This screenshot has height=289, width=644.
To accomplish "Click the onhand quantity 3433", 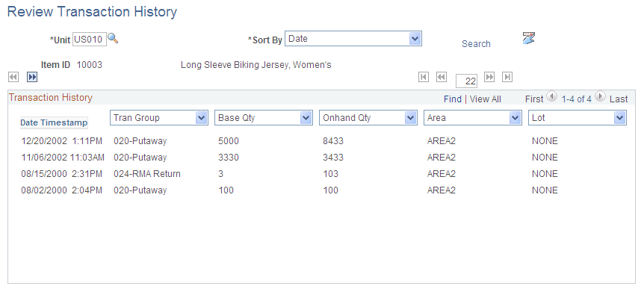I will [x=333, y=158].
